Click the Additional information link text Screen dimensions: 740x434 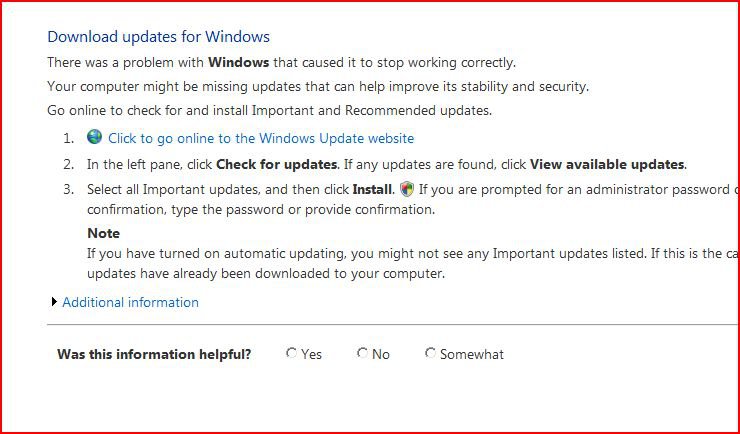(x=130, y=302)
